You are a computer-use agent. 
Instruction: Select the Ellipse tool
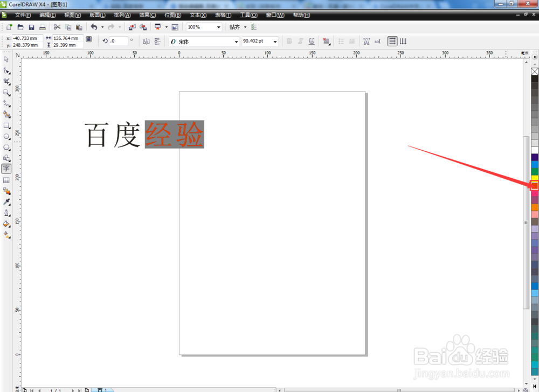pos(6,136)
